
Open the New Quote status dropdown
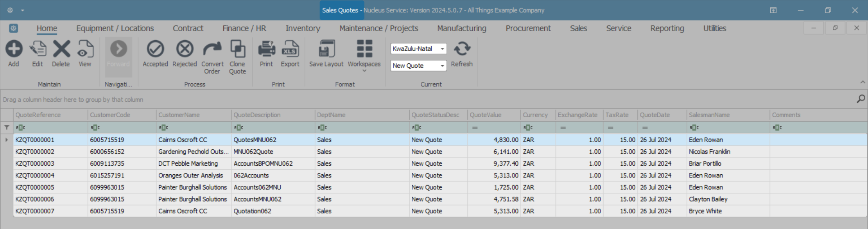(442, 66)
